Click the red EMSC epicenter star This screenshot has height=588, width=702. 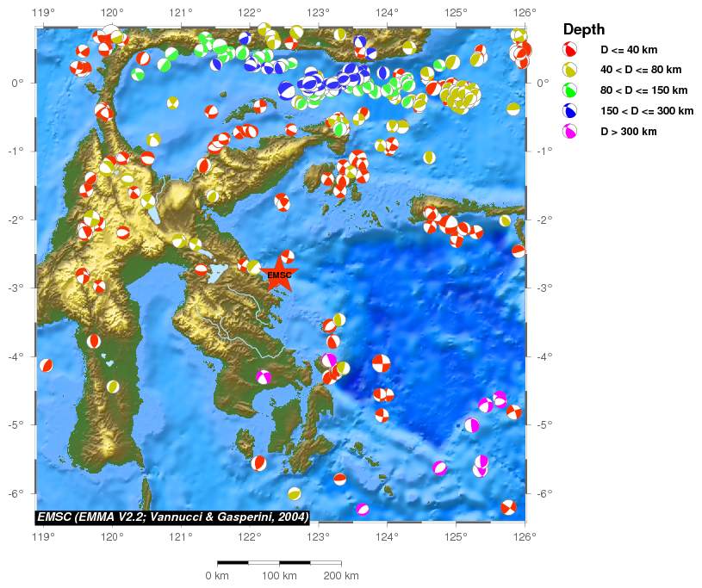tap(279, 275)
